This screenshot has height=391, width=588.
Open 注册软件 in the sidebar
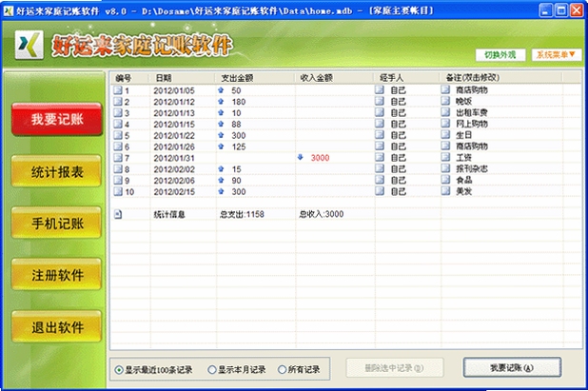tap(57, 275)
